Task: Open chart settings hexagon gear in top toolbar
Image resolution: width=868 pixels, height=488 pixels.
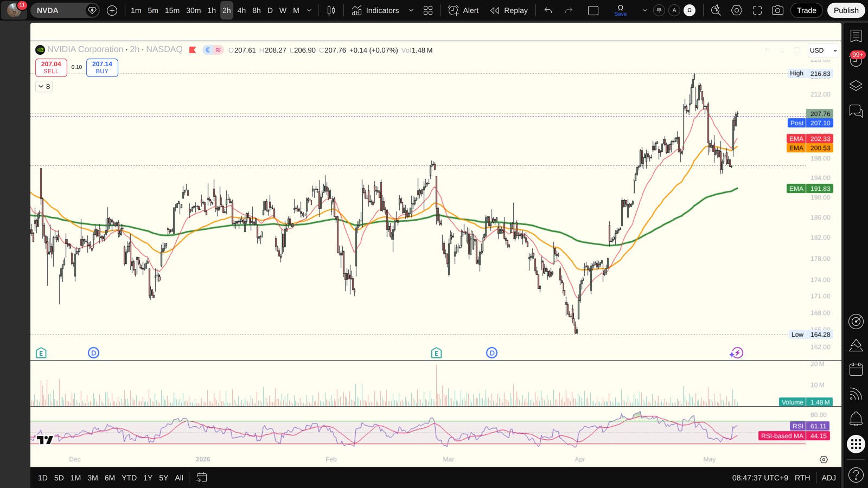Action: point(736,10)
